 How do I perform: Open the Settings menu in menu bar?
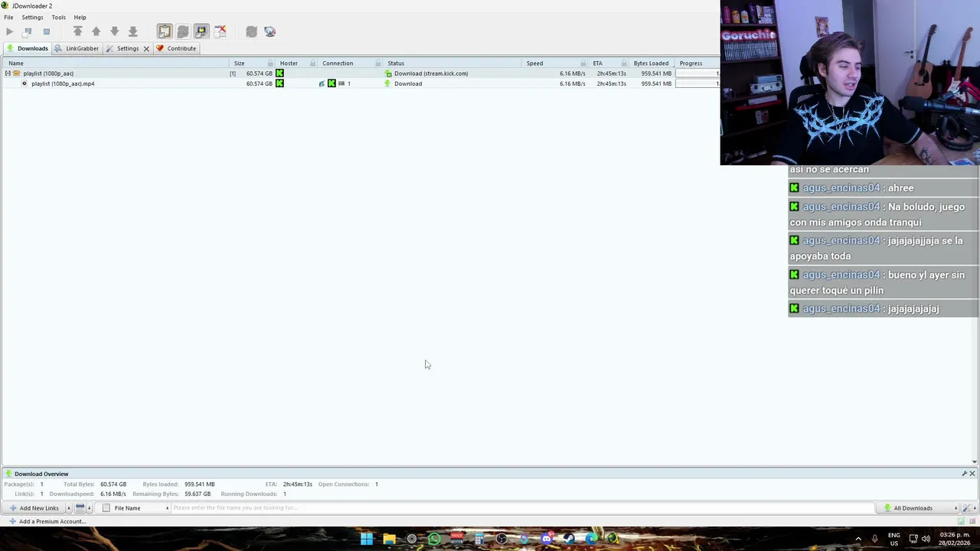32,17
